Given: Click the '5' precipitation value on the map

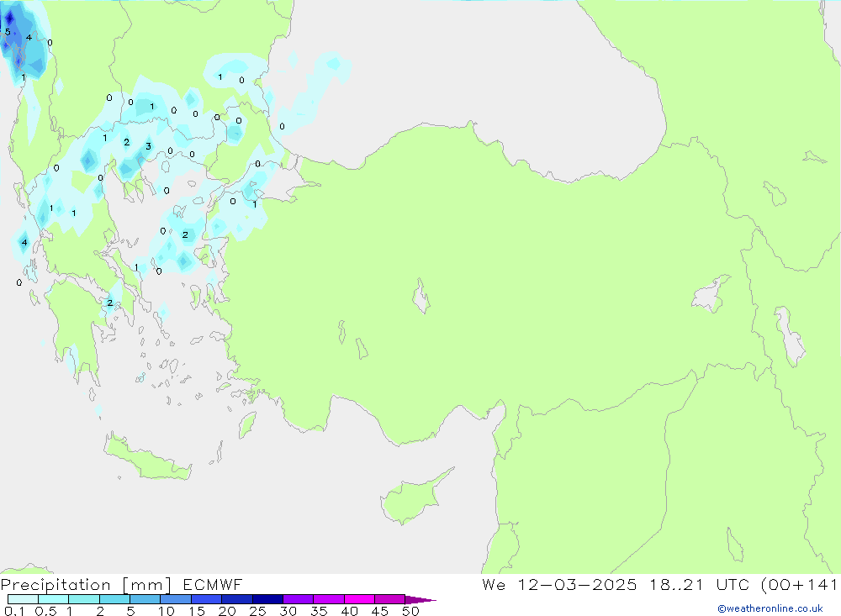Looking at the screenshot, I should 8,32.
